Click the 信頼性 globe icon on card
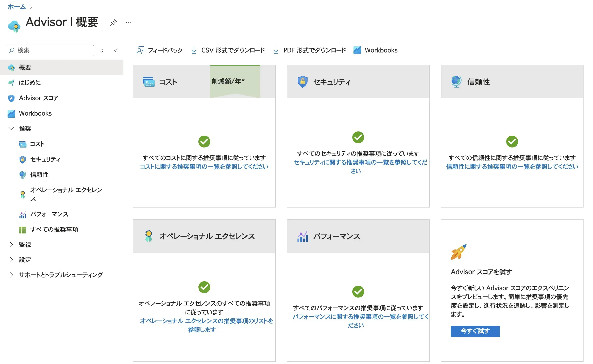This screenshot has width=593, height=364. [456, 82]
